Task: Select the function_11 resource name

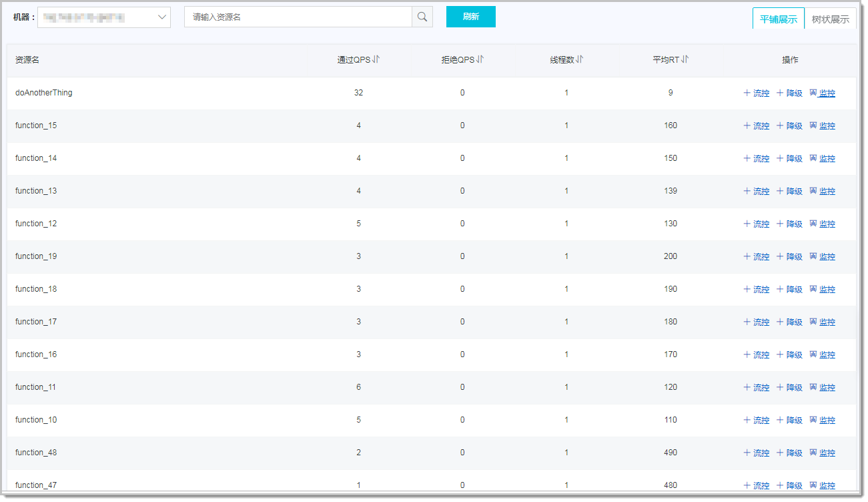Action: click(x=36, y=387)
